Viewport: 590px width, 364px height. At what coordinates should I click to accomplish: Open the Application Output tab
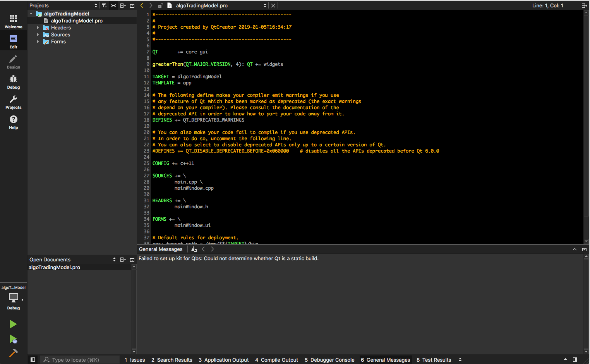pyautogui.click(x=224, y=360)
